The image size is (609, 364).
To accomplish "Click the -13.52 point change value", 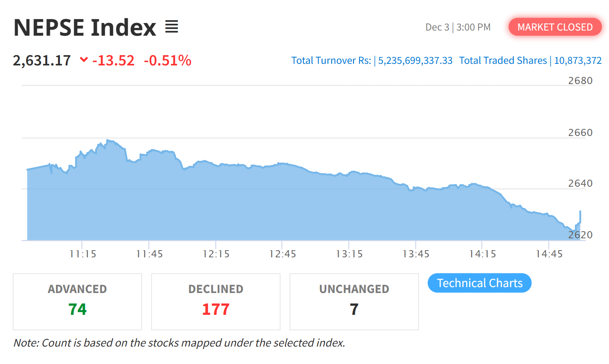I will coord(113,61).
